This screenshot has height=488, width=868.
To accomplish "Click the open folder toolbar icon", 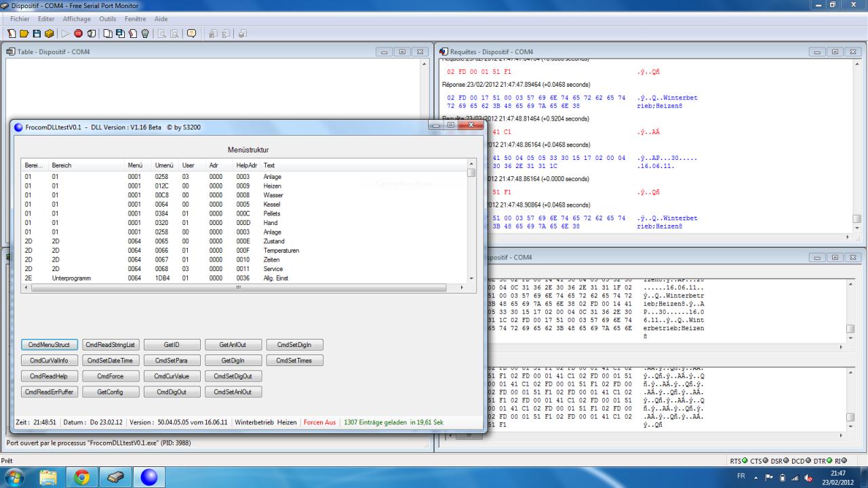I will [24, 33].
